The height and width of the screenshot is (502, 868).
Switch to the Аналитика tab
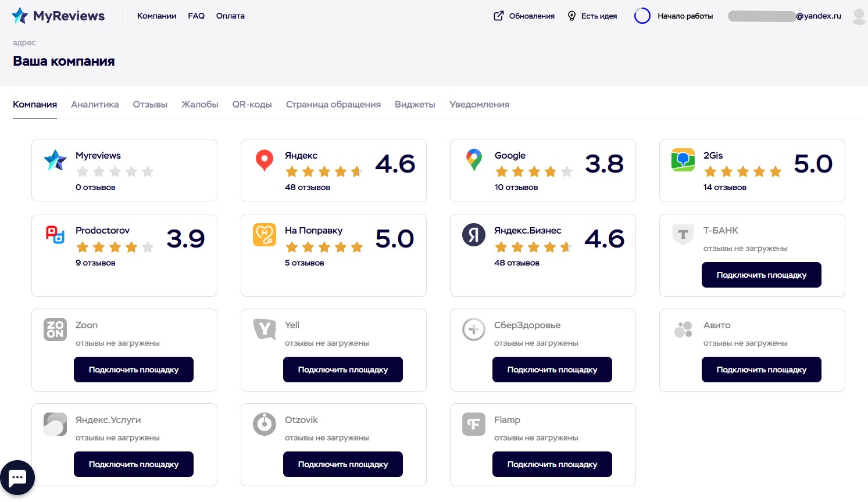point(95,105)
